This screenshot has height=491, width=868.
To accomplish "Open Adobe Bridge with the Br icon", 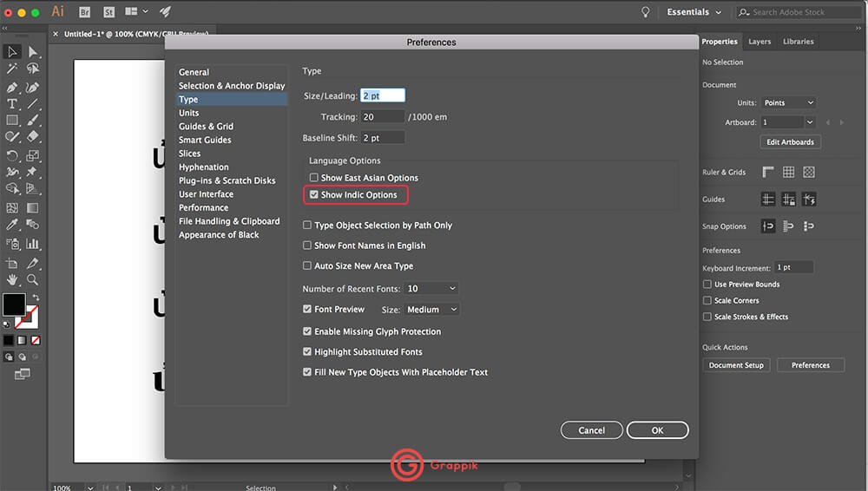I will [x=84, y=12].
